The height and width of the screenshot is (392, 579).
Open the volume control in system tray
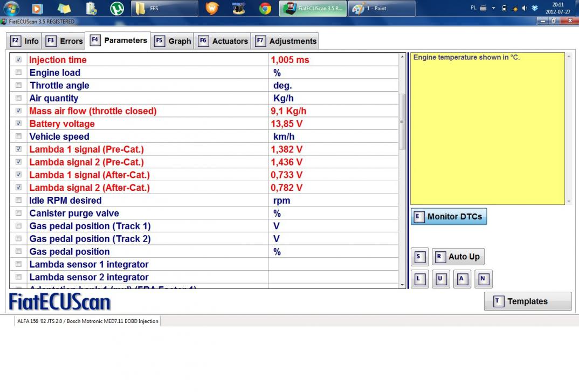pyautogui.click(x=525, y=8)
